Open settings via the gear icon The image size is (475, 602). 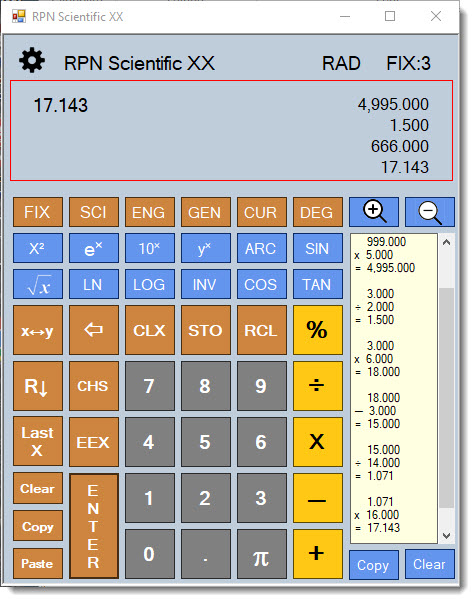[x=32, y=60]
